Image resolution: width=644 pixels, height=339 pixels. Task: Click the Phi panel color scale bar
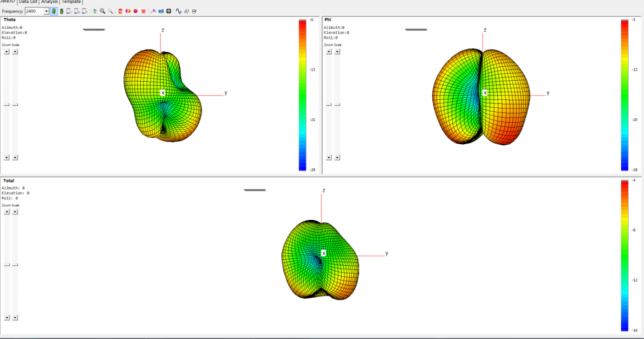click(x=624, y=95)
